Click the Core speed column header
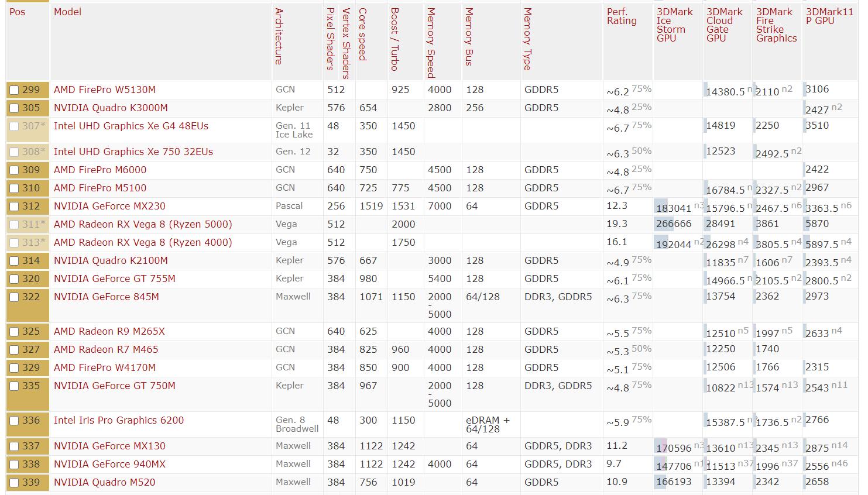This screenshot has width=868, height=495. [x=362, y=35]
